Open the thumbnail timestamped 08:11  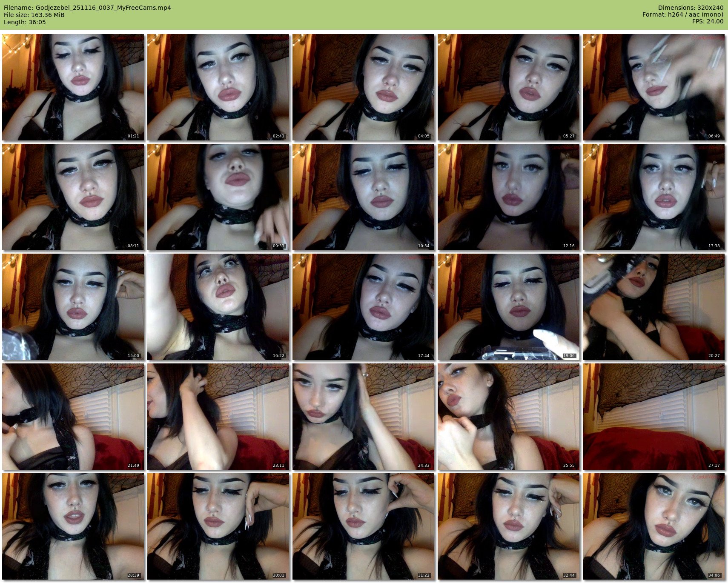[x=73, y=197]
